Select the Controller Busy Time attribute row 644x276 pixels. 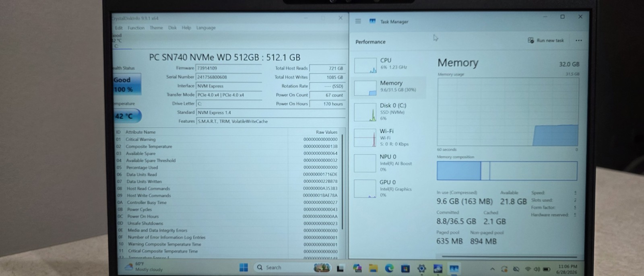click(227, 202)
